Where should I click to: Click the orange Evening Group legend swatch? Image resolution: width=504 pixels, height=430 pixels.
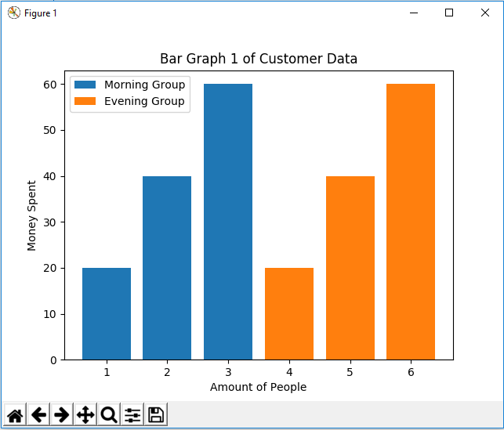click(x=85, y=101)
